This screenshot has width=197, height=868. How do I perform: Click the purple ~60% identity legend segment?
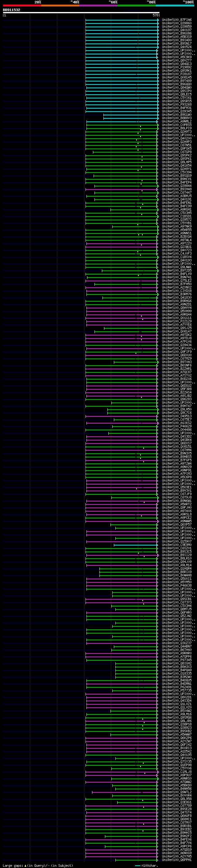(x=99, y=6)
